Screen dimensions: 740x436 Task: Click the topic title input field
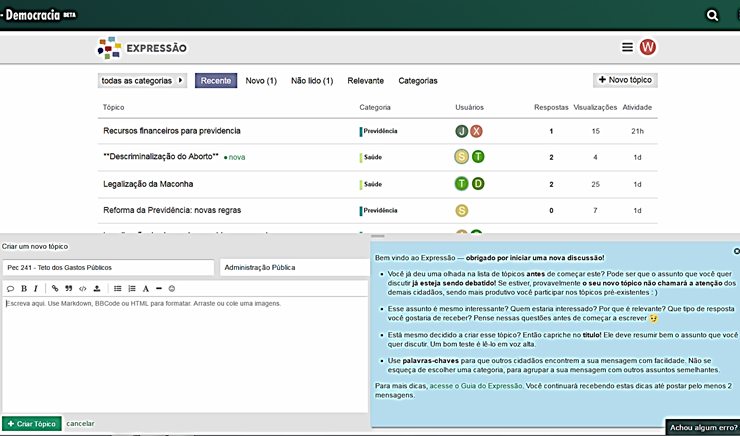coord(108,268)
